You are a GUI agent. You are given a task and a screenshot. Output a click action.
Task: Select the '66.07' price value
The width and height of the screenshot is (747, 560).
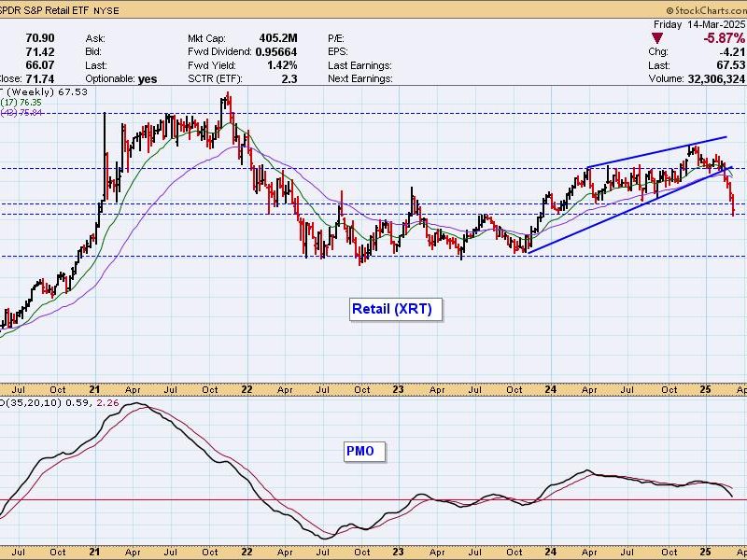[x=40, y=64]
